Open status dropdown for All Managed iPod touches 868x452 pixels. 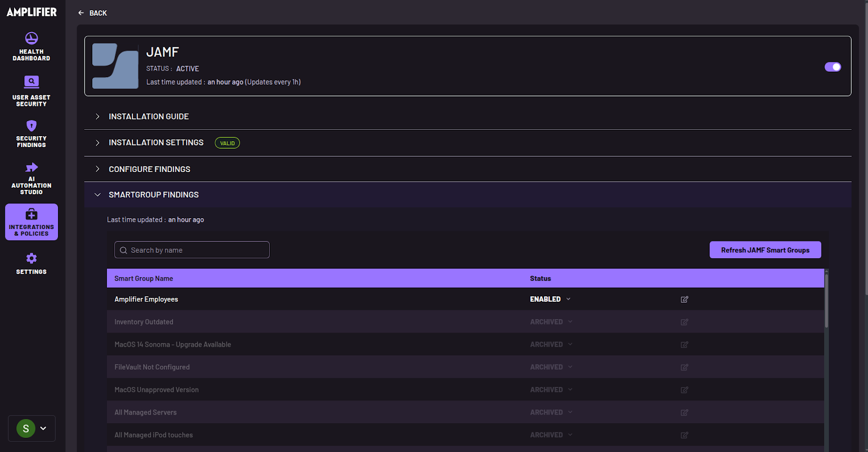click(x=551, y=435)
